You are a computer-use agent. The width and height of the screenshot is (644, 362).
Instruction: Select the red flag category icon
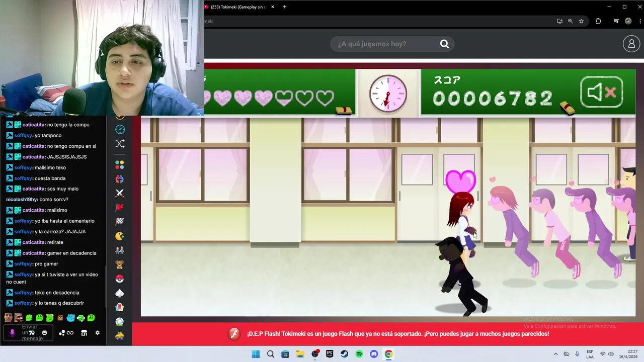pos(120,207)
